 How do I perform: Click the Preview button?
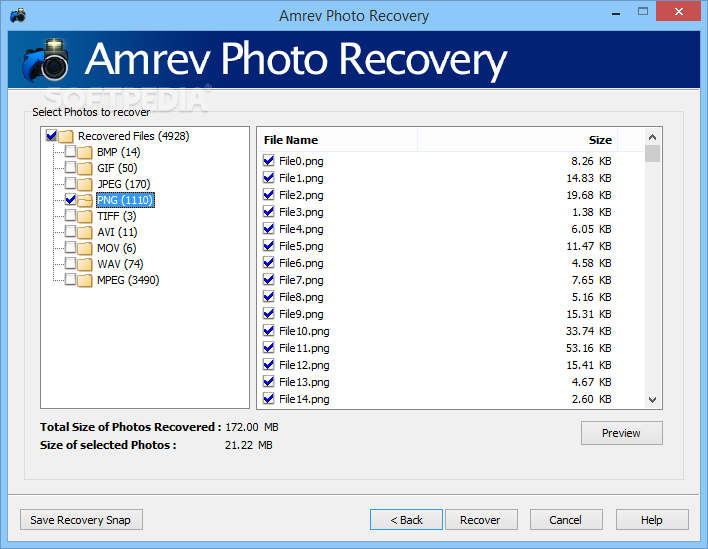point(622,433)
